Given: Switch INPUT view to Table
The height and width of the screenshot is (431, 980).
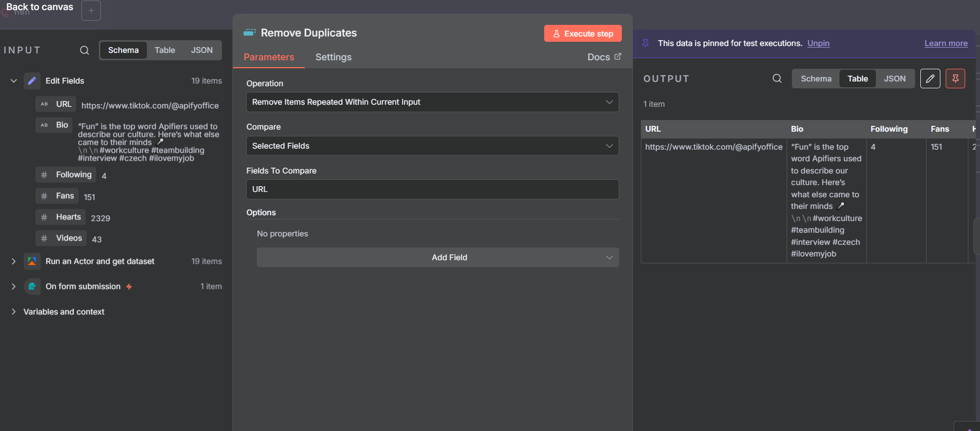Looking at the screenshot, I should [165, 50].
